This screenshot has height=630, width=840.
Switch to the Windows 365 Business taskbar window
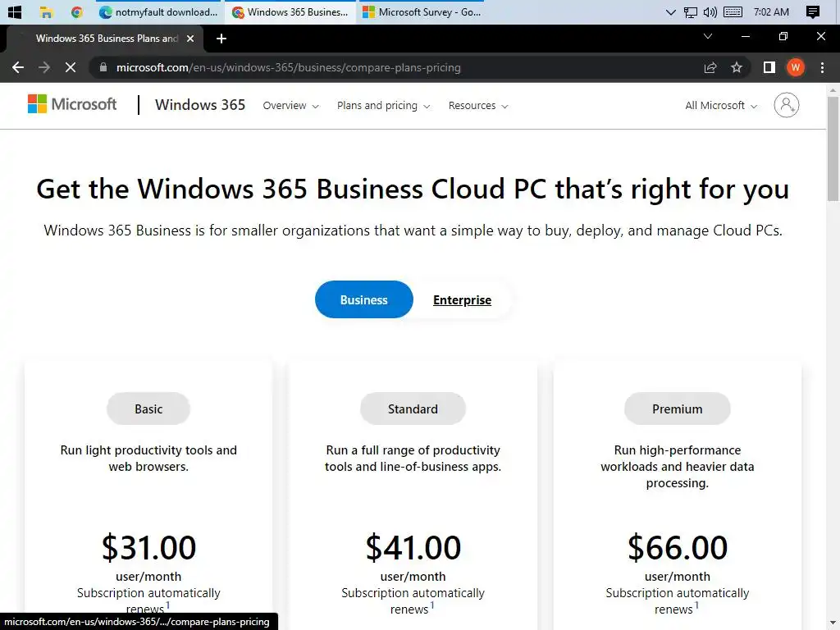(290, 11)
